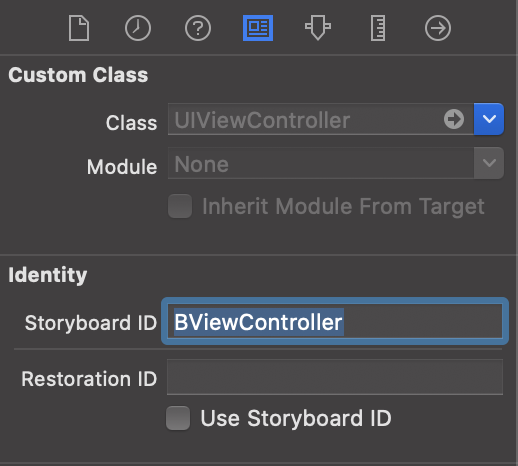
Task: Open the Quick Help inspector
Action: pos(198,28)
